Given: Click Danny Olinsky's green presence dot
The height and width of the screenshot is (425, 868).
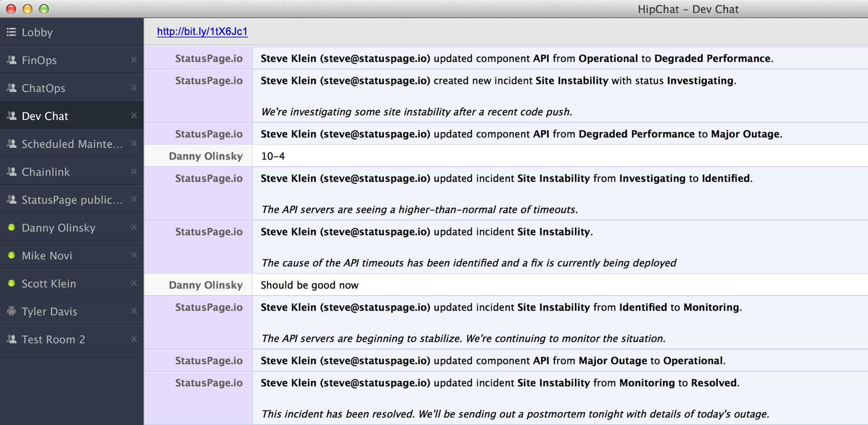Looking at the screenshot, I should pyautogui.click(x=12, y=228).
